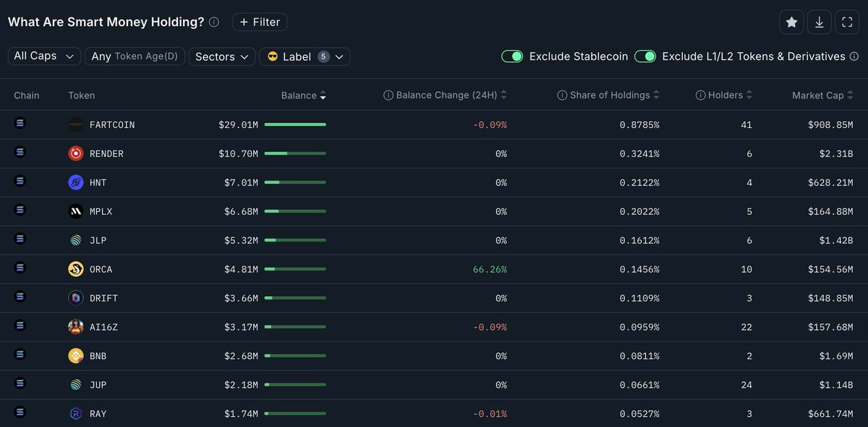Click the Token column header
Viewport: 868px width, 427px height.
(82, 96)
